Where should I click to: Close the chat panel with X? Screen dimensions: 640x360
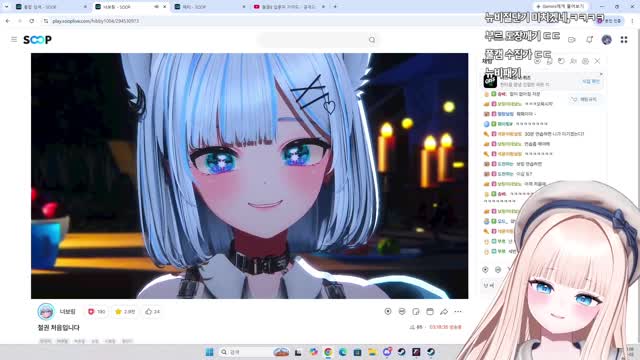[x=597, y=61]
